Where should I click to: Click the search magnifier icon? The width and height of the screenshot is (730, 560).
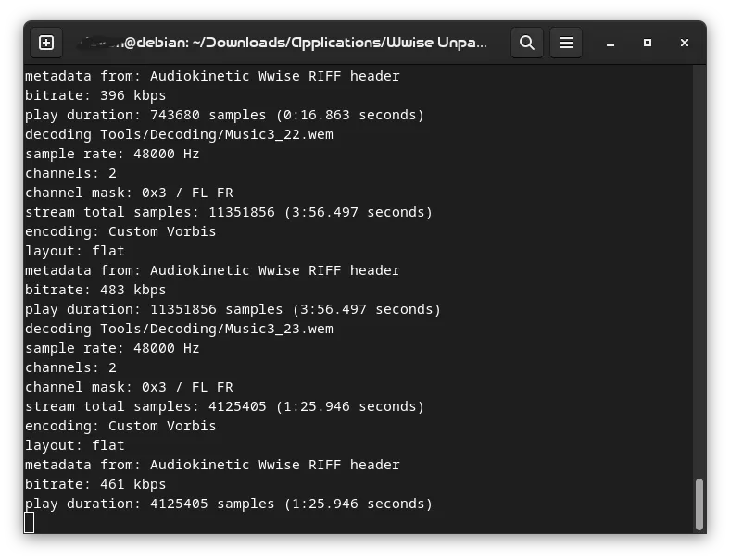tap(527, 43)
